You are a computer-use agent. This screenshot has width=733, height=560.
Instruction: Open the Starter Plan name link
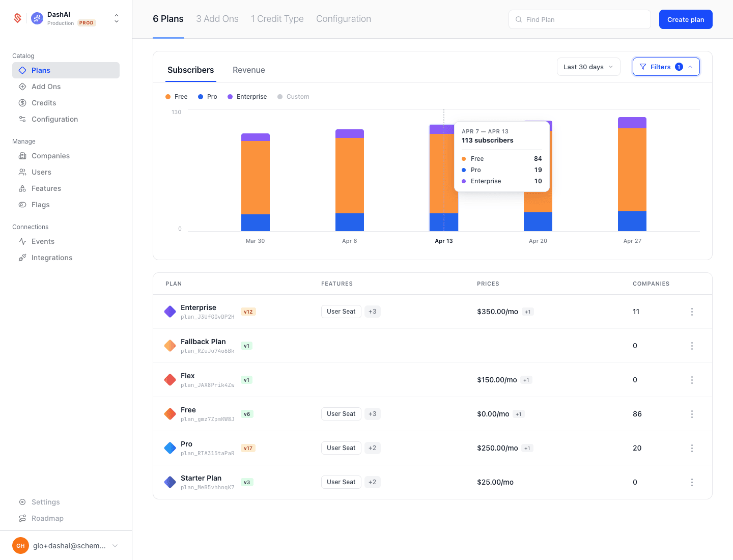[x=201, y=478]
